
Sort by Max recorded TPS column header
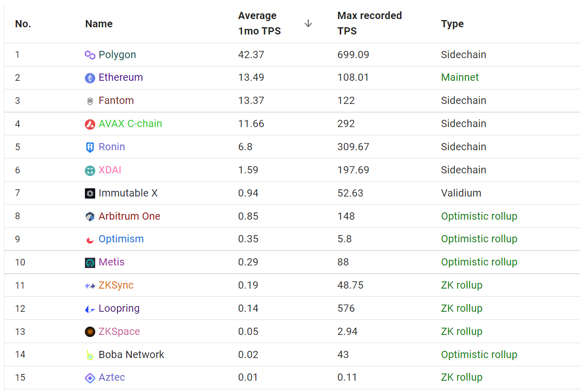click(x=369, y=24)
